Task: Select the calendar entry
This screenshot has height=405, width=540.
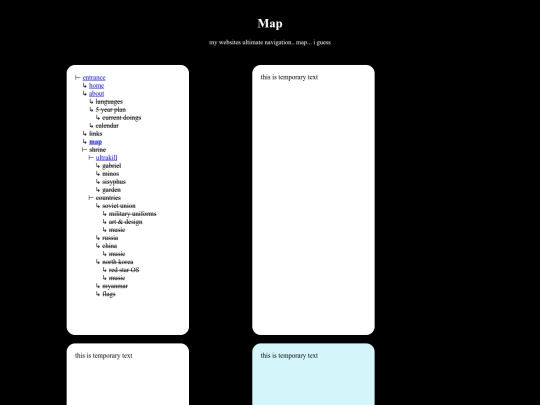Action: pyautogui.click(x=107, y=126)
